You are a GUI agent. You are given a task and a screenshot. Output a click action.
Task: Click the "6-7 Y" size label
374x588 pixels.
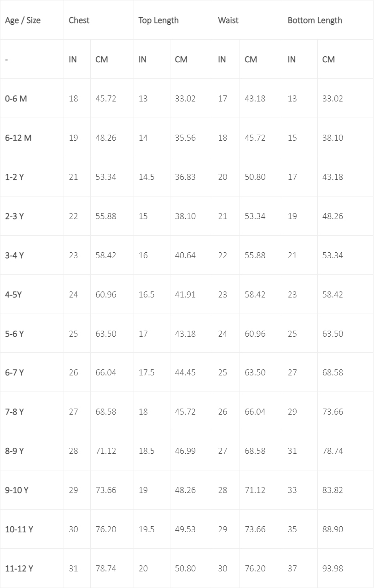pos(14,373)
